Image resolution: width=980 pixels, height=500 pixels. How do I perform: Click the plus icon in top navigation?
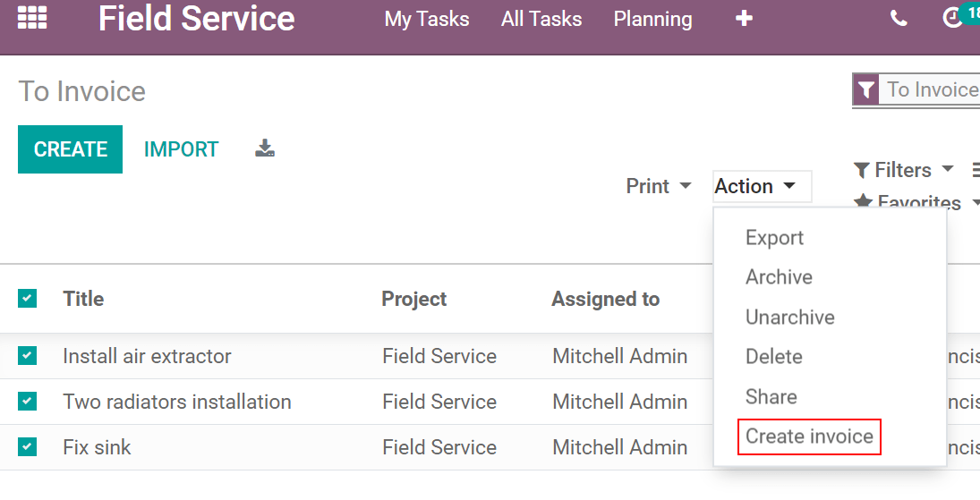click(744, 19)
